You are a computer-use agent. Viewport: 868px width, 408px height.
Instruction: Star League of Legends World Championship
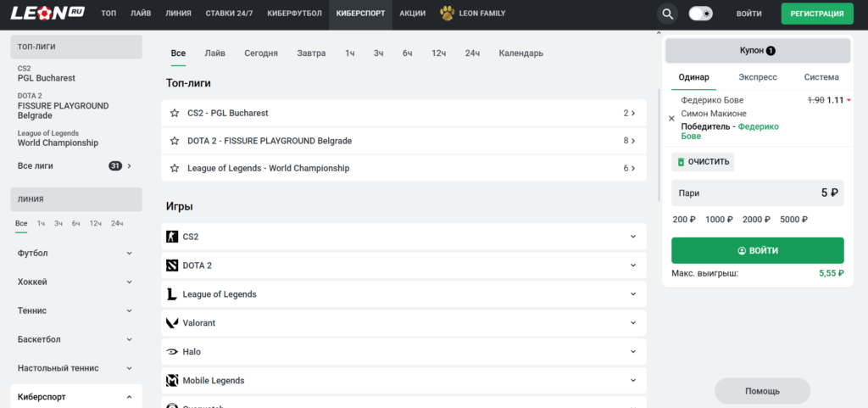pyautogui.click(x=175, y=168)
